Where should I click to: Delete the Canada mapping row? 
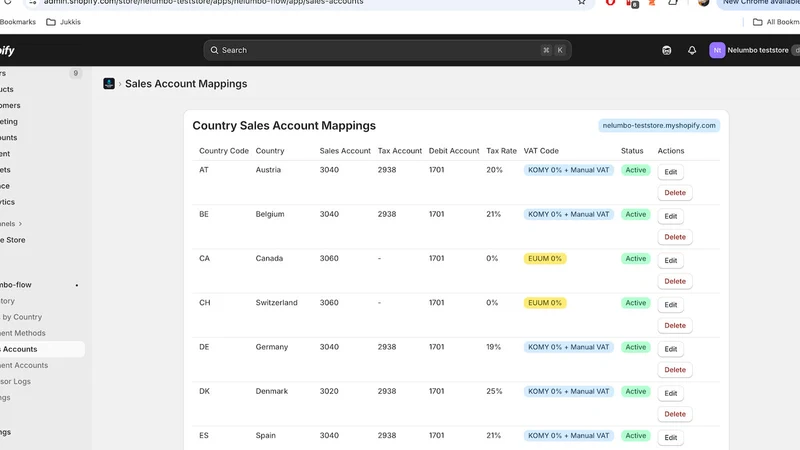(675, 281)
